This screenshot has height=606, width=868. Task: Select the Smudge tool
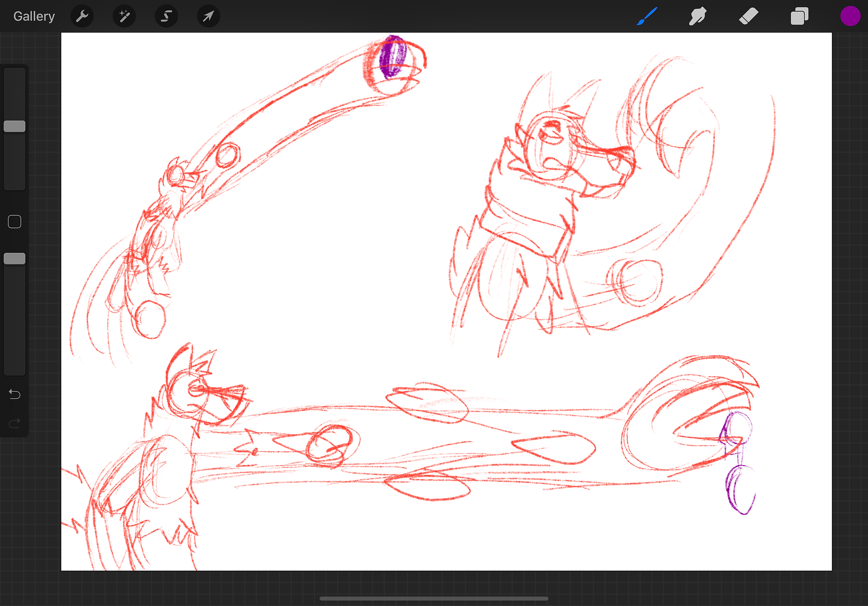coord(698,16)
